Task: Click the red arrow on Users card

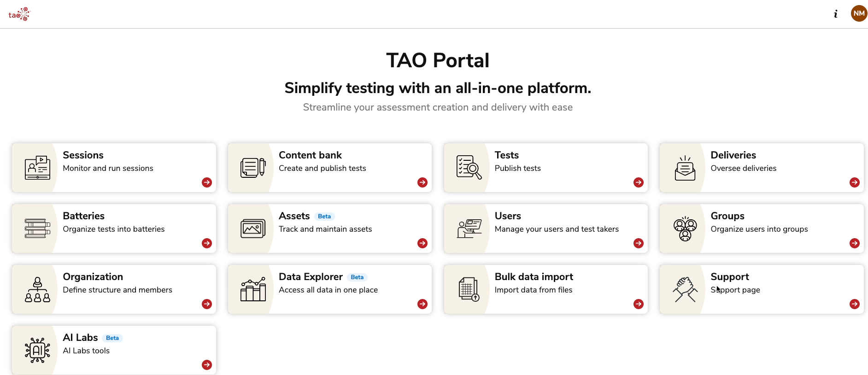Action: coord(638,243)
